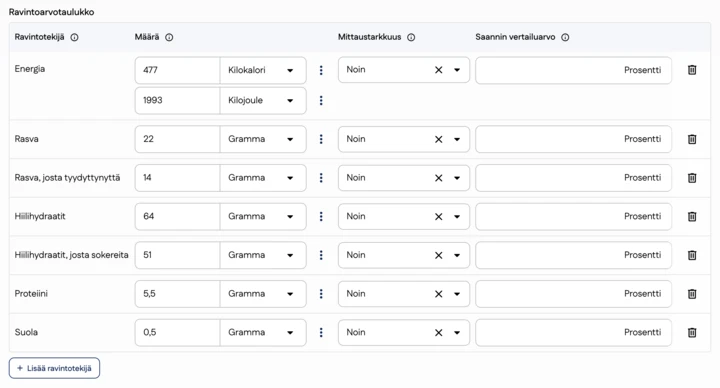Clear the Noin value in Energia row
Image resolution: width=720 pixels, height=388 pixels.
[x=439, y=70]
